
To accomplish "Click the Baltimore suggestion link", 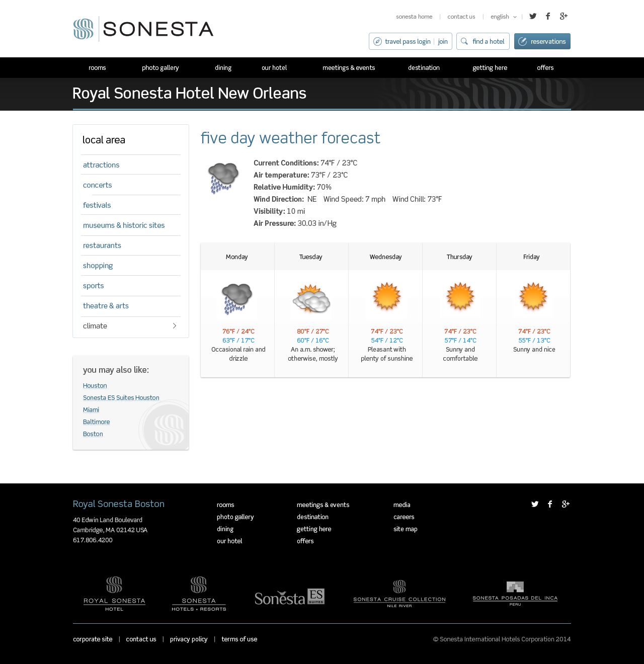I will pyautogui.click(x=97, y=422).
